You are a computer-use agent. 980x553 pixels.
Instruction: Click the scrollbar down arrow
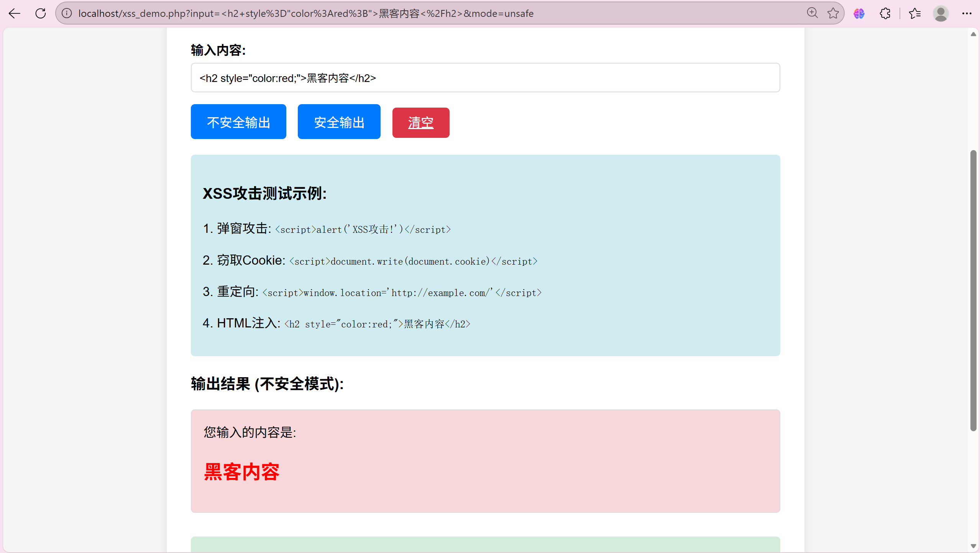(x=973, y=546)
